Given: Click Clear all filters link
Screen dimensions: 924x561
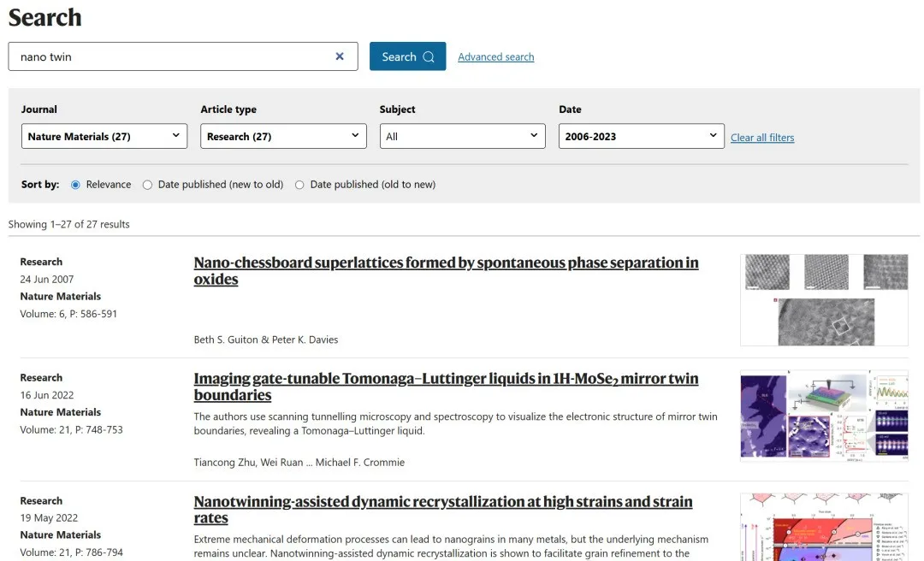Looking at the screenshot, I should (x=761, y=138).
